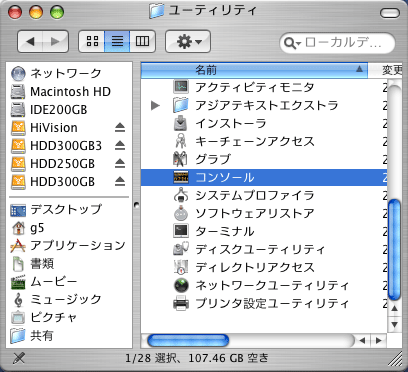This screenshot has height=372, width=408.
Task: Toggle the toolbar with the top-right pill button
Action: [x=389, y=13]
